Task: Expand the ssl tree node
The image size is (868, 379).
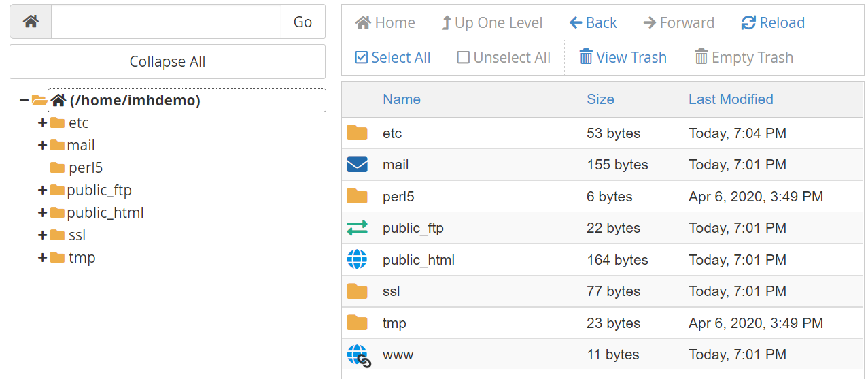Action: pos(42,235)
